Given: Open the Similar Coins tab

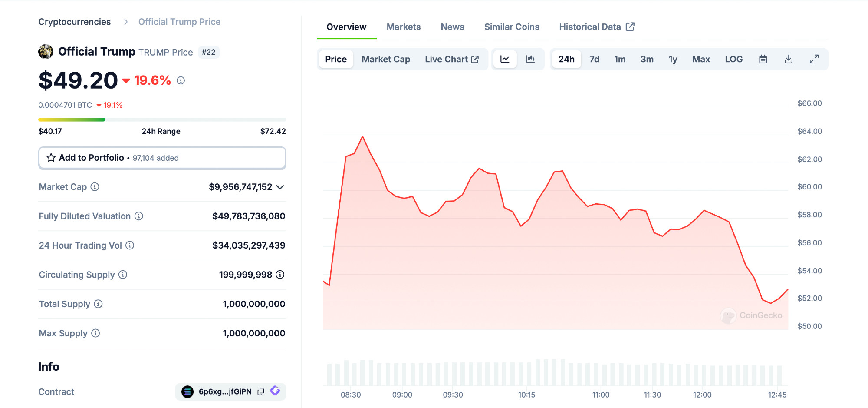Looking at the screenshot, I should click(512, 27).
